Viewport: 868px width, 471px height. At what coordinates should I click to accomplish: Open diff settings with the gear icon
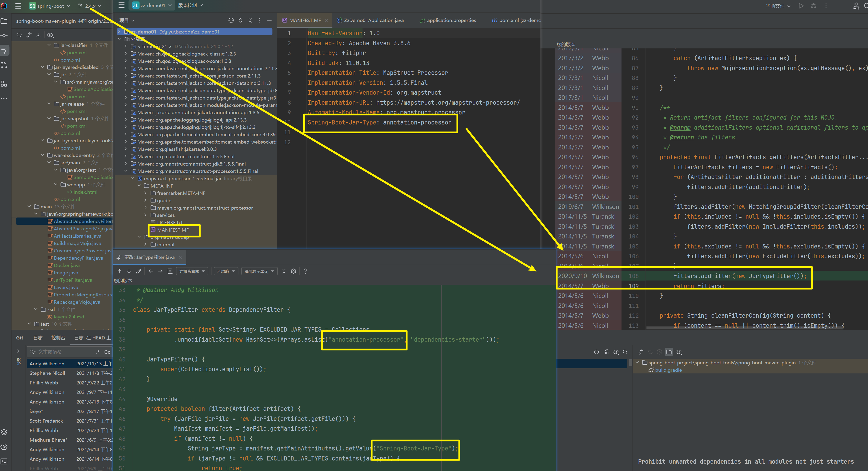293,271
